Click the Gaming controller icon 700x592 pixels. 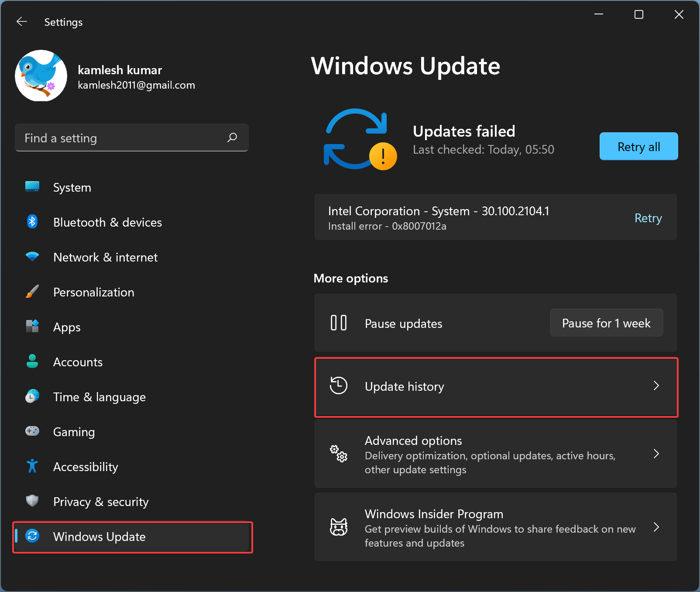point(32,431)
